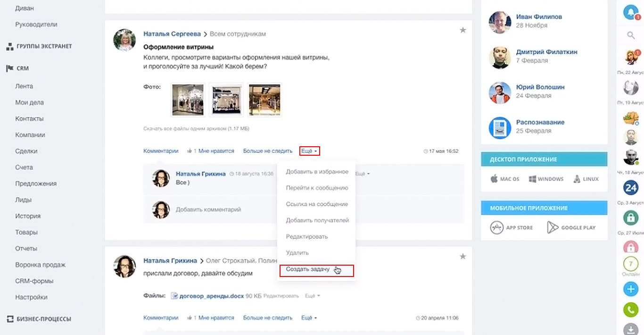644x335 pixels.
Task: Open Ещё dropdown next to договор_аренды file
Action: (x=312, y=296)
